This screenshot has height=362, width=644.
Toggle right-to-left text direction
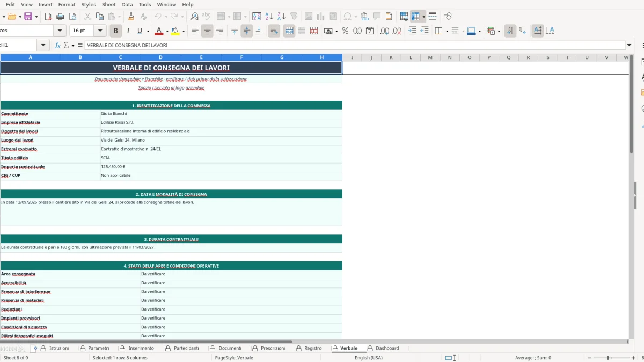click(523, 31)
